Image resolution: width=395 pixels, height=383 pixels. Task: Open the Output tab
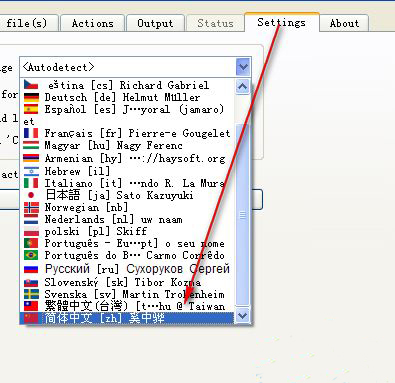tap(155, 23)
